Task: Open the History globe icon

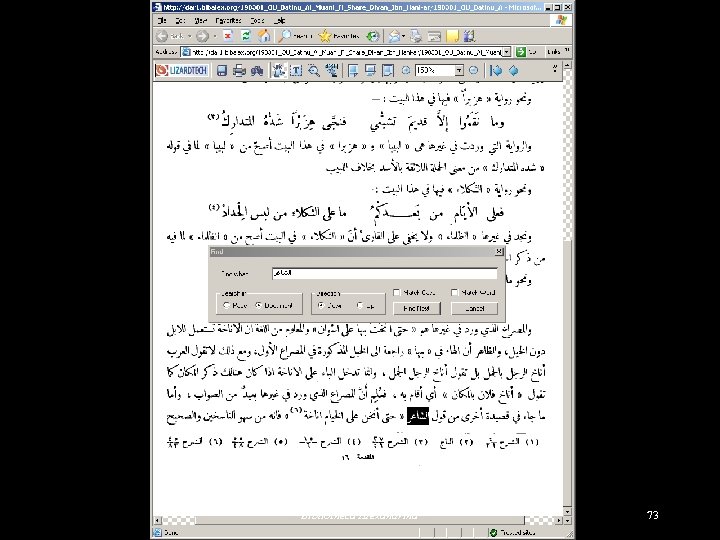Action: [373, 36]
